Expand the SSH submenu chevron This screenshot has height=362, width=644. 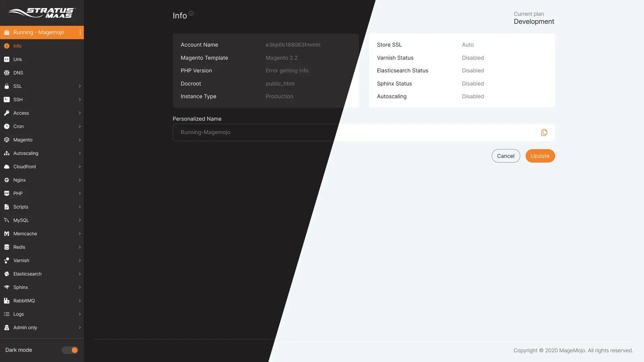tap(80, 100)
